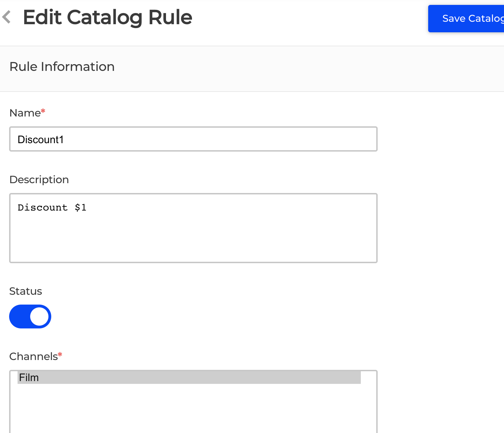Viewport: 504px width, 433px height.
Task: Focus the Name input containing Discount1
Action: coord(193,139)
